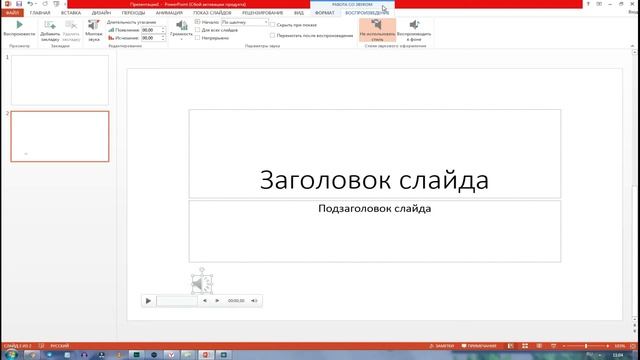Click Добавить закладку in the ribbon
Viewport: 640px width, 360px height.
[x=50, y=30]
